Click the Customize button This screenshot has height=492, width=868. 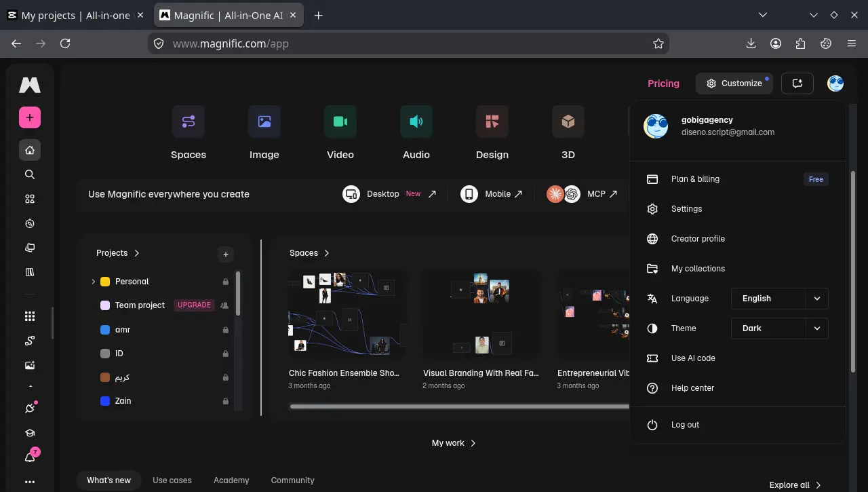tap(734, 83)
